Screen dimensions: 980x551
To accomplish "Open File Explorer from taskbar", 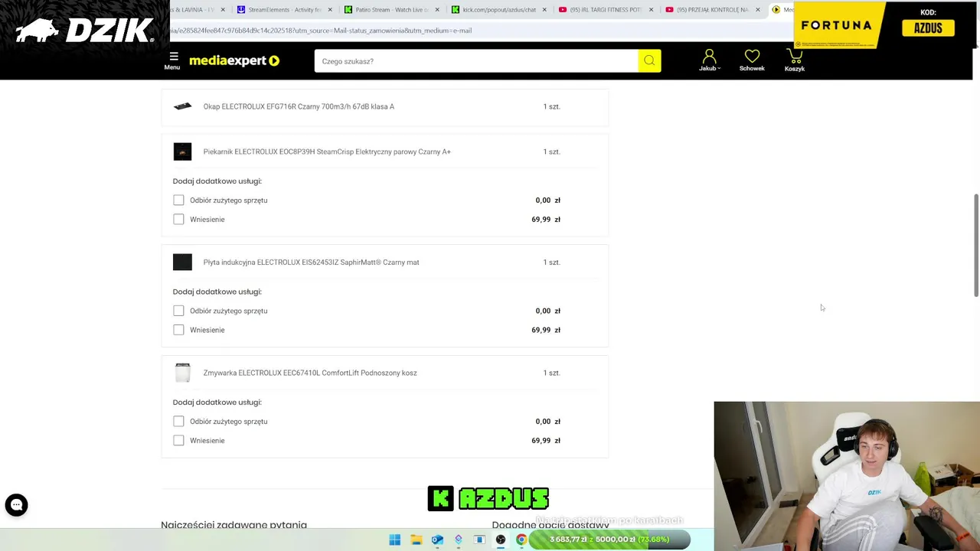I will click(x=416, y=540).
